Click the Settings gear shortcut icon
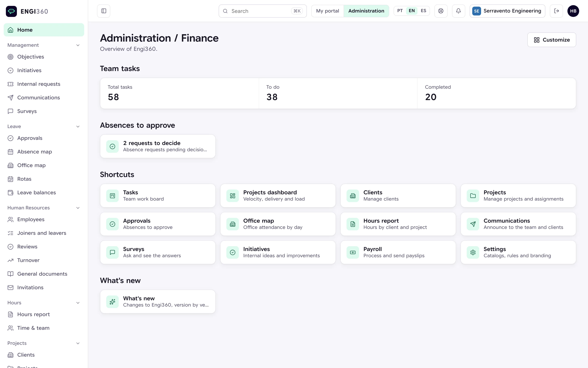This screenshot has width=588, height=368. tap(473, 252)
